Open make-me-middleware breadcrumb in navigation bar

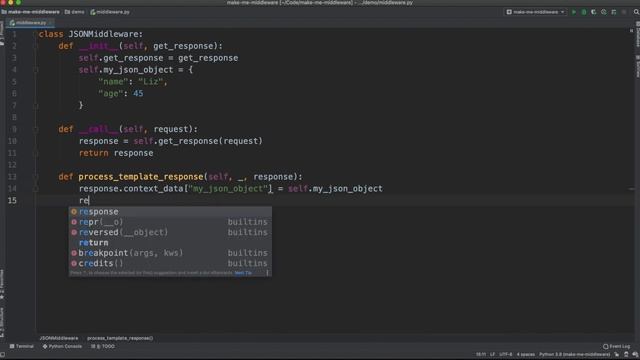pos(31,12)
